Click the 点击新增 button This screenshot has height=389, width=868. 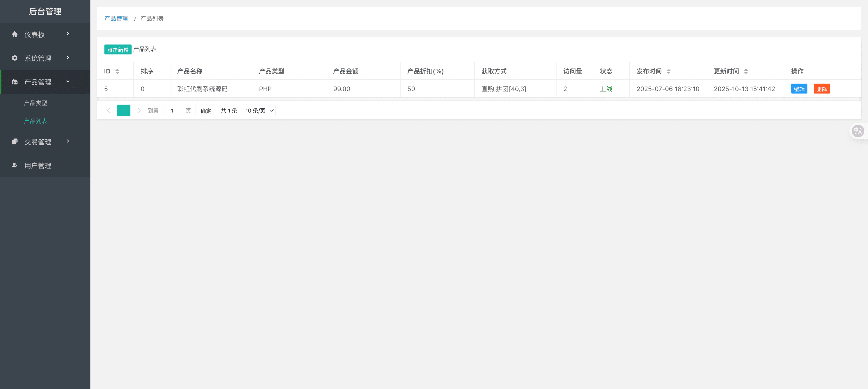(x=118, y=50)
